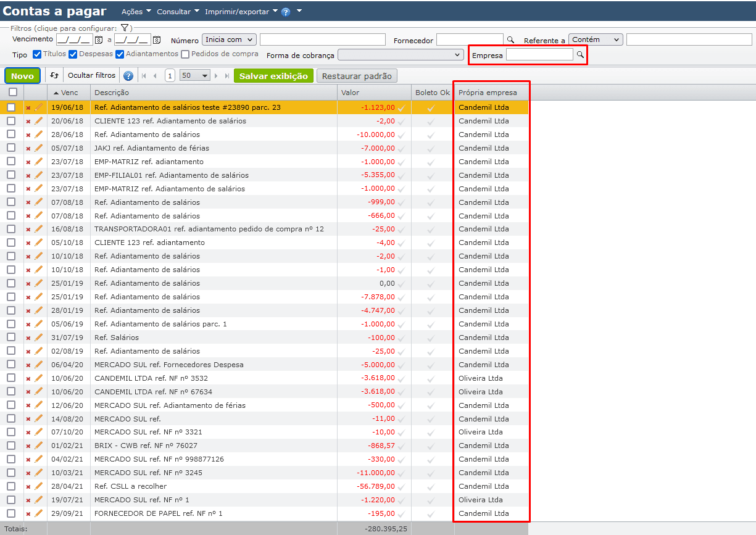Image resolution: width=756 pixels, height=535 pixels.
Task: Click the Boleto Ok checkmark in 19/06/18 row
Action: pyautogui.click(x=431, y=108)
